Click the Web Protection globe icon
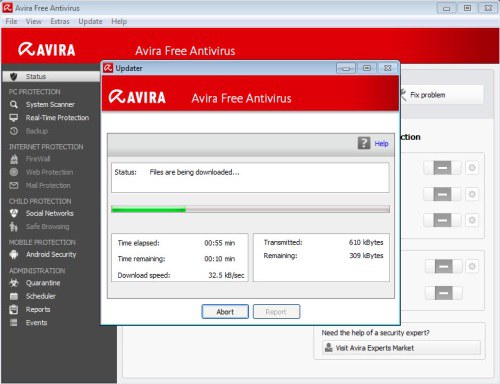Image resolution: width=500 pixels, height=384 pixels. coord(14,172)
